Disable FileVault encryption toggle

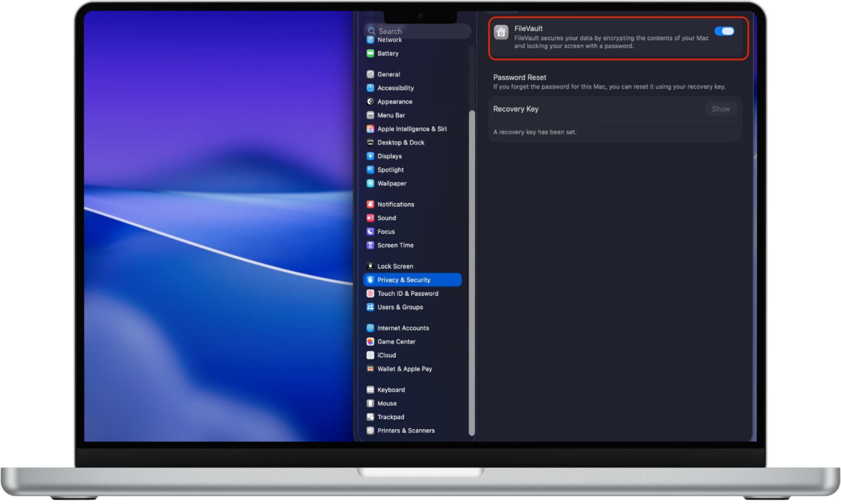pyautogui.click(x=724, y=31)
